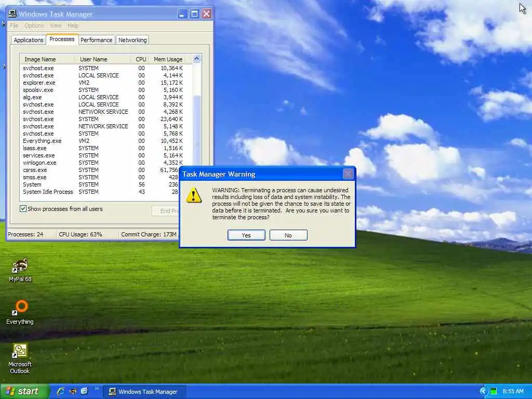Open the Start menu
The width and height of the screenshot is (532, 399).
25,392
